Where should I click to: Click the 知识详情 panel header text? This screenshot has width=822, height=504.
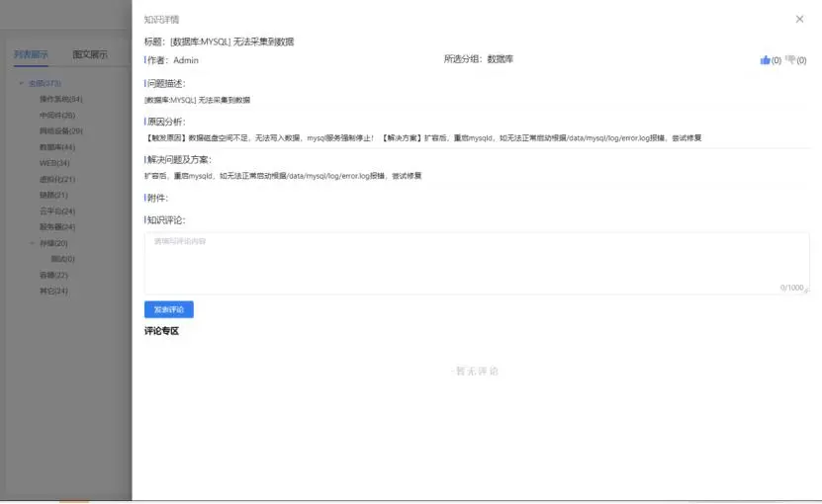161,20
